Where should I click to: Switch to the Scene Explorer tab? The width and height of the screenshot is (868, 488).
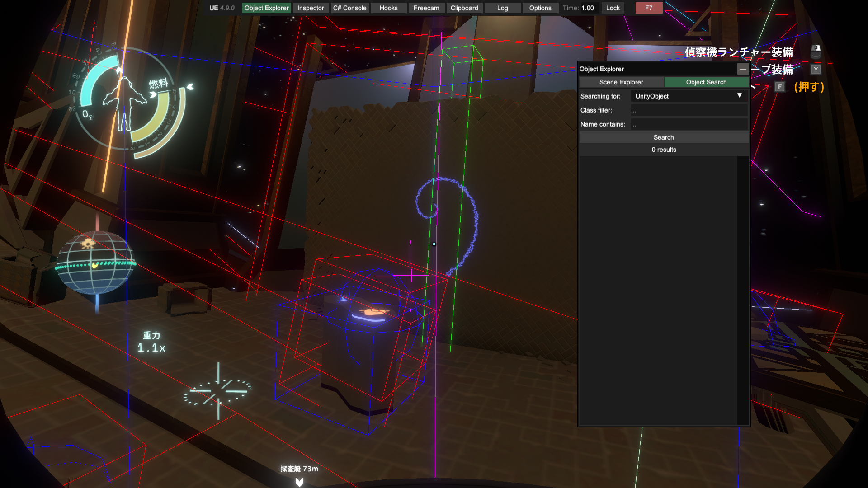(x=621, y=82)
